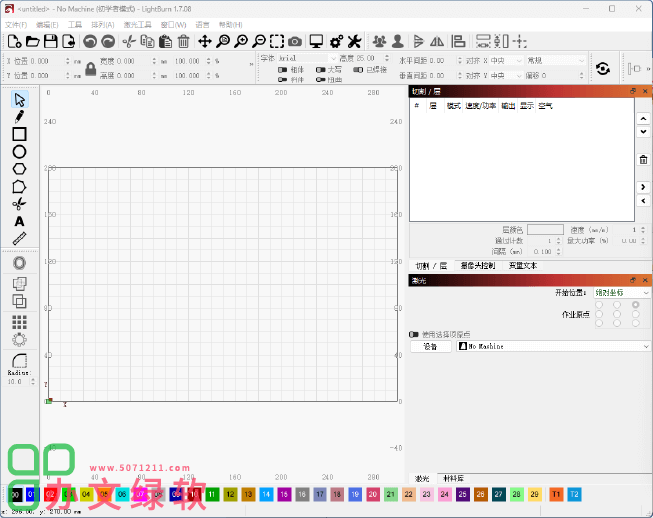
Task: Save project using the floppy disk icon
Action: click(50, 41)
